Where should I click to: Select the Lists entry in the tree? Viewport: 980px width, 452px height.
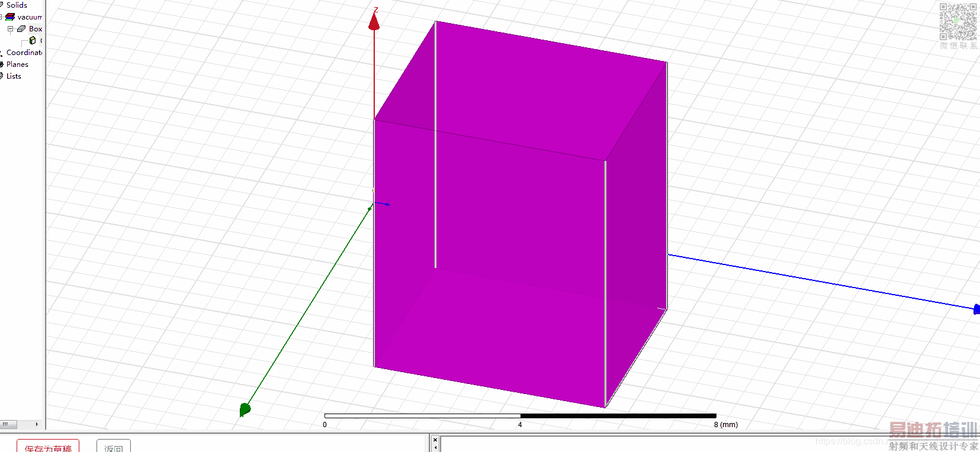[14, 76]
